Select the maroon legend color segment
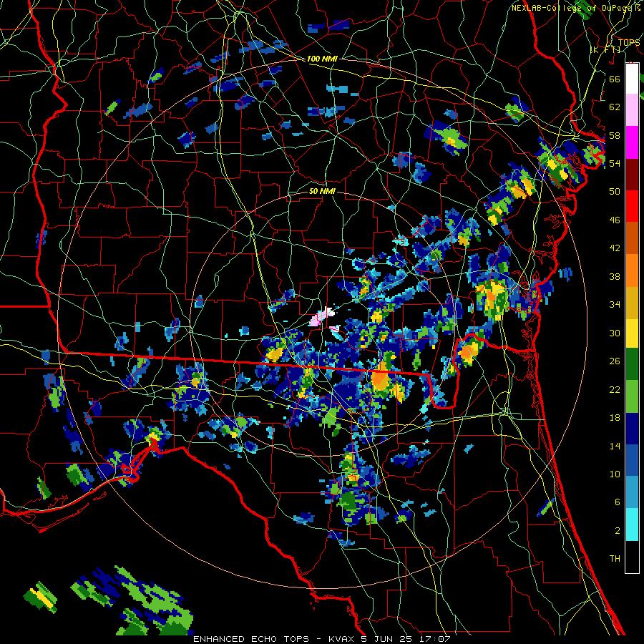 point(632,175)
